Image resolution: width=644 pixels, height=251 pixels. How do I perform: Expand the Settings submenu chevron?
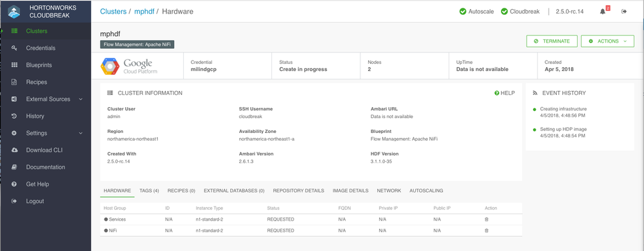coord(81,133)
